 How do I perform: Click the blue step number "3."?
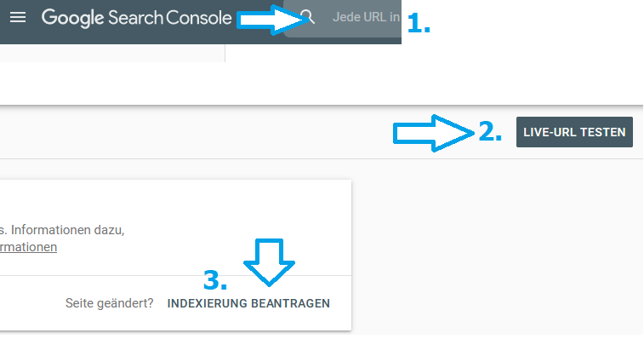(215, 279)
